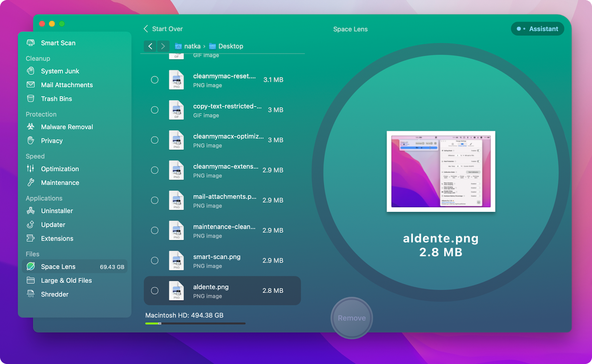Click natka in the breadcrumb path
This screenshot has height=364, width=592.
pyautogui.click(x=192, y=46)
